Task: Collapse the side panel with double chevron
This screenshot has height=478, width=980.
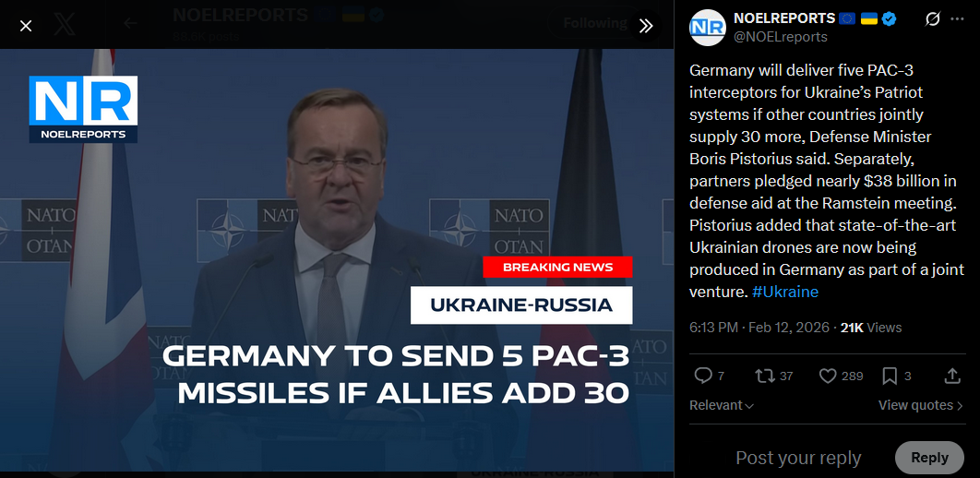Action: 646,26
